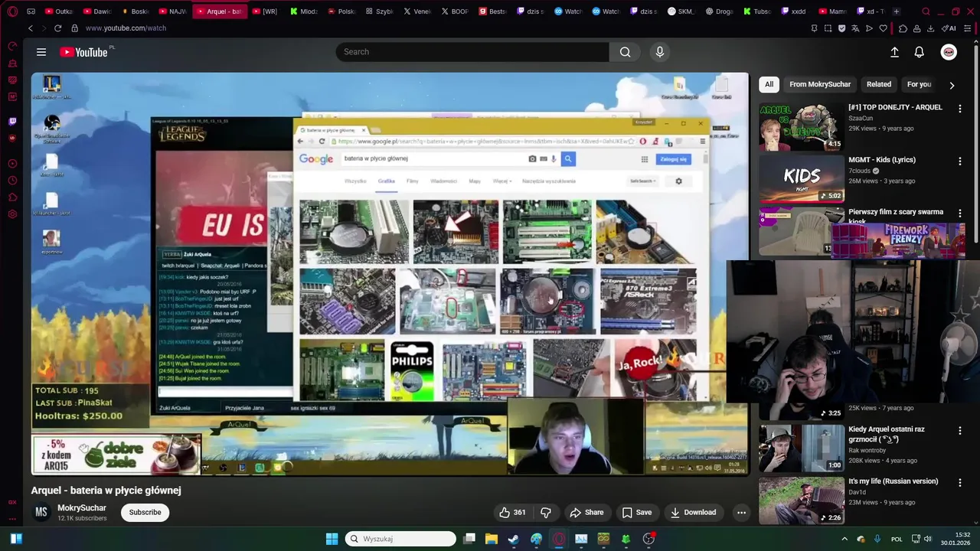Open the Opera menu logo

tap(13, 11)
